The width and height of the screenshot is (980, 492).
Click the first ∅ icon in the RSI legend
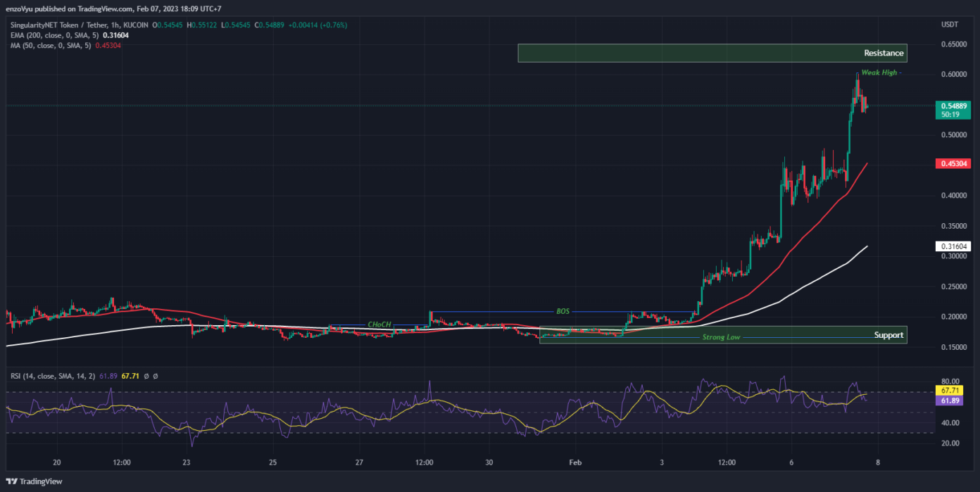[x=146, y=376]
